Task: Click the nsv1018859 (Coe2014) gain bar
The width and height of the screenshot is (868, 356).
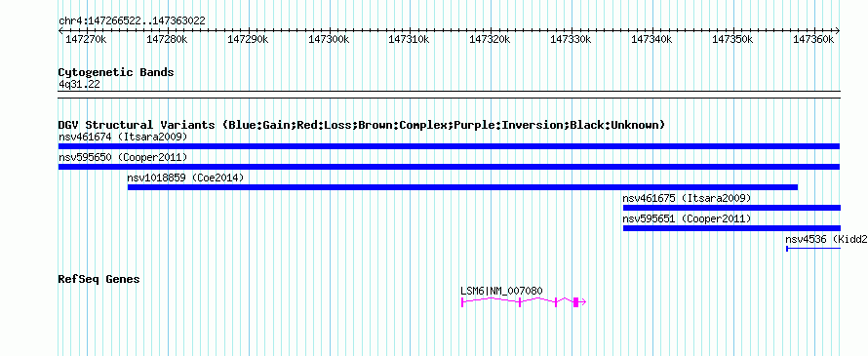Action: pyautogui.click(x=463, y=187)
